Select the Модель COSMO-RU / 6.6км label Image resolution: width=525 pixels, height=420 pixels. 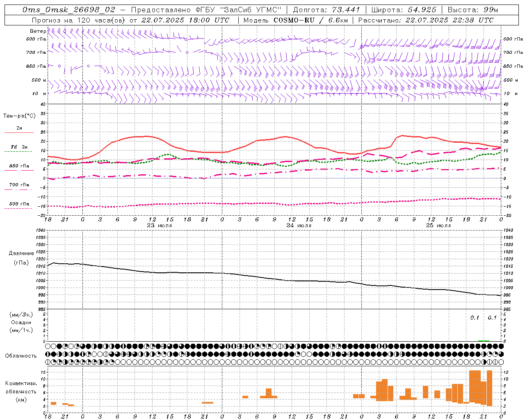tap(295, 20)
